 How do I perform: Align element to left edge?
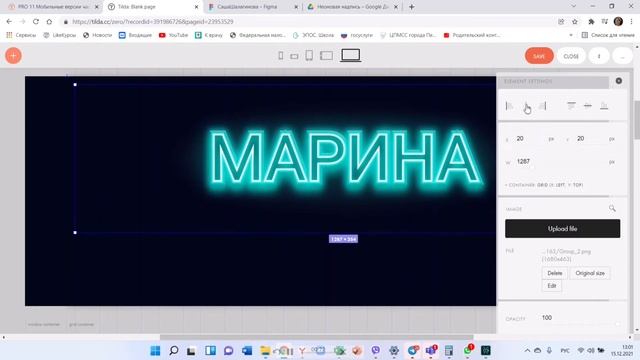click(509, 106)
